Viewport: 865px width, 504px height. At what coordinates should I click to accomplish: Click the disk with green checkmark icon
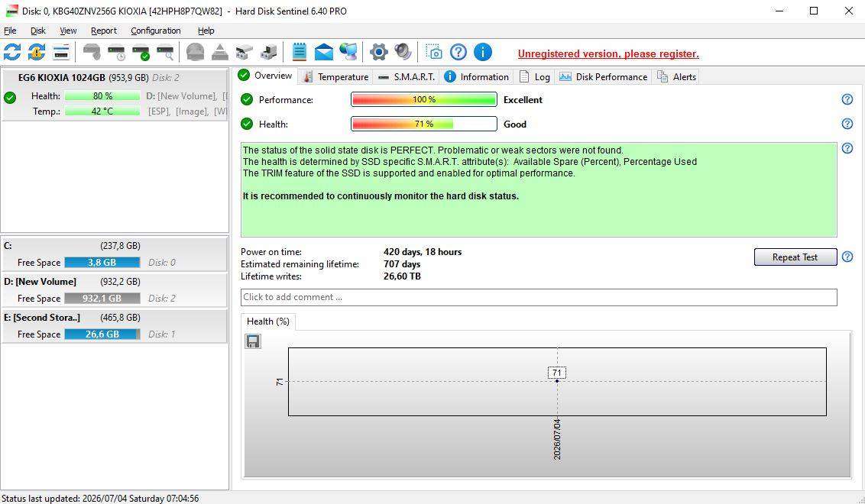coord(141,53)
